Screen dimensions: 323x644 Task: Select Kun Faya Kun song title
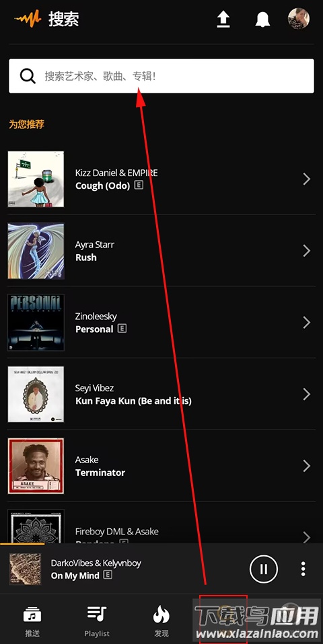(x=133, y=401)
